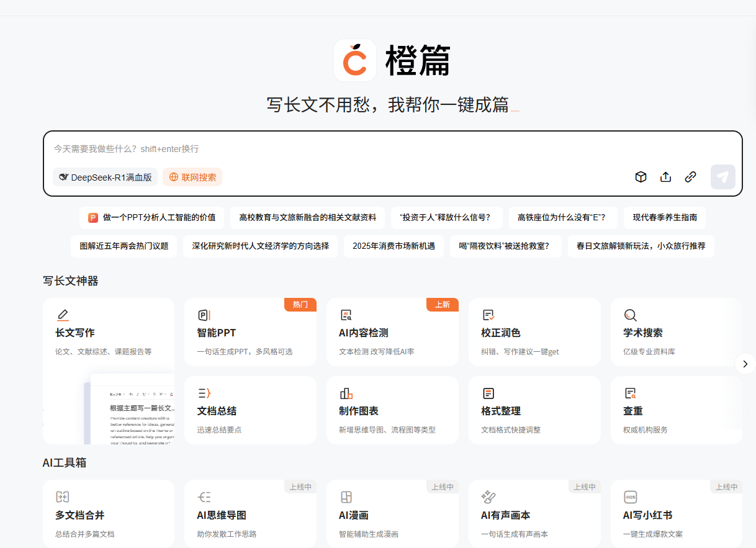This screenshot has height=548, width=756.
Task: Click text 新增思维导图、流程图等类型
Action: [x=387, y=429]
